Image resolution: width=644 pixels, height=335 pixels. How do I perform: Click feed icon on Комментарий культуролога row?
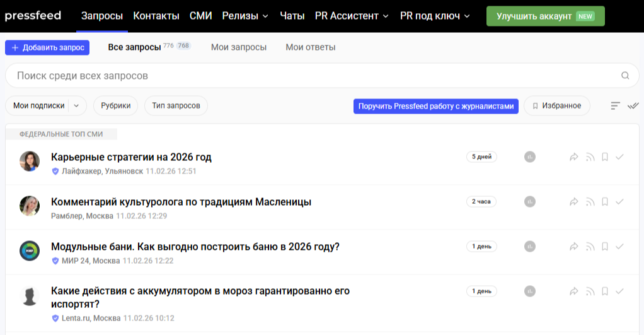pos(590,202)
